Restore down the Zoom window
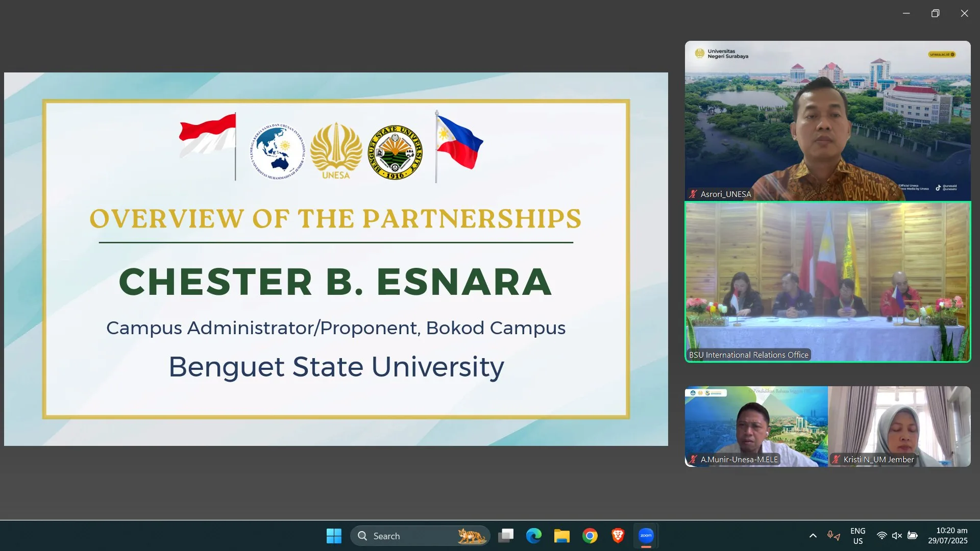Image resolution: width=980 pixels, height=551 pixels. [935, 13]
